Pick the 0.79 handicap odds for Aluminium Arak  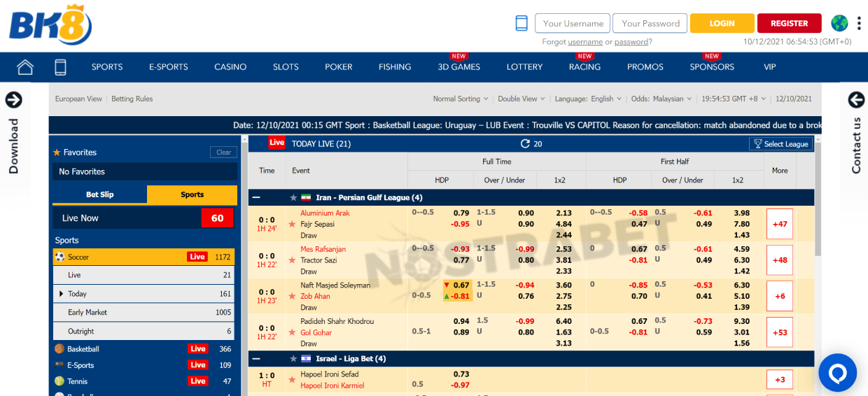pos(461,213)
